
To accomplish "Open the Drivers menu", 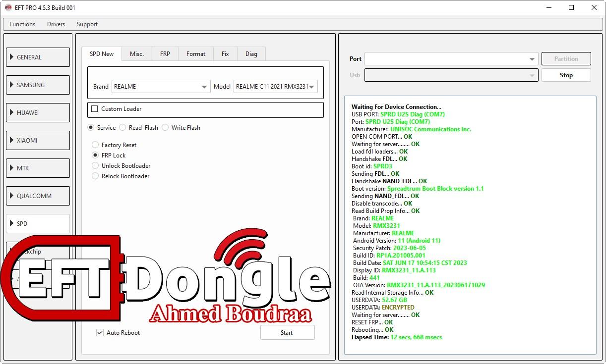I will coord(56,24).
